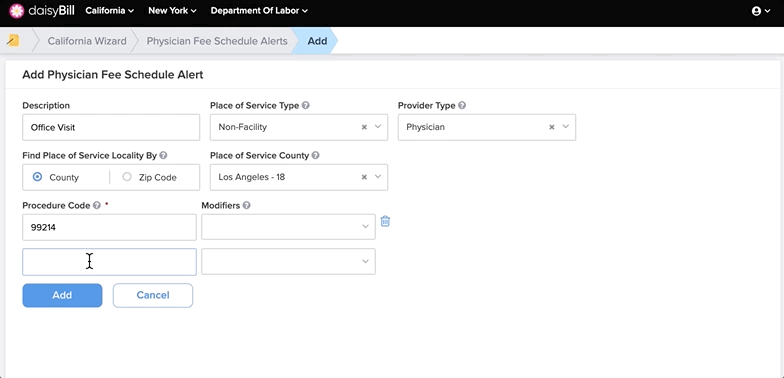The width and height of the screenshot is (784, 378).
Task: Clear the Non-Facility selection with x
Action: tap(364, 127)
